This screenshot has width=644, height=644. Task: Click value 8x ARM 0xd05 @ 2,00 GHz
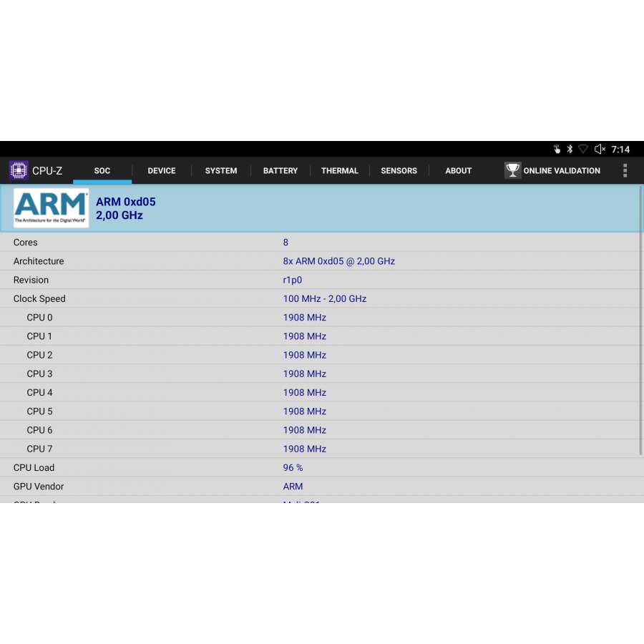pyautogui.click(x=339, y=261)
